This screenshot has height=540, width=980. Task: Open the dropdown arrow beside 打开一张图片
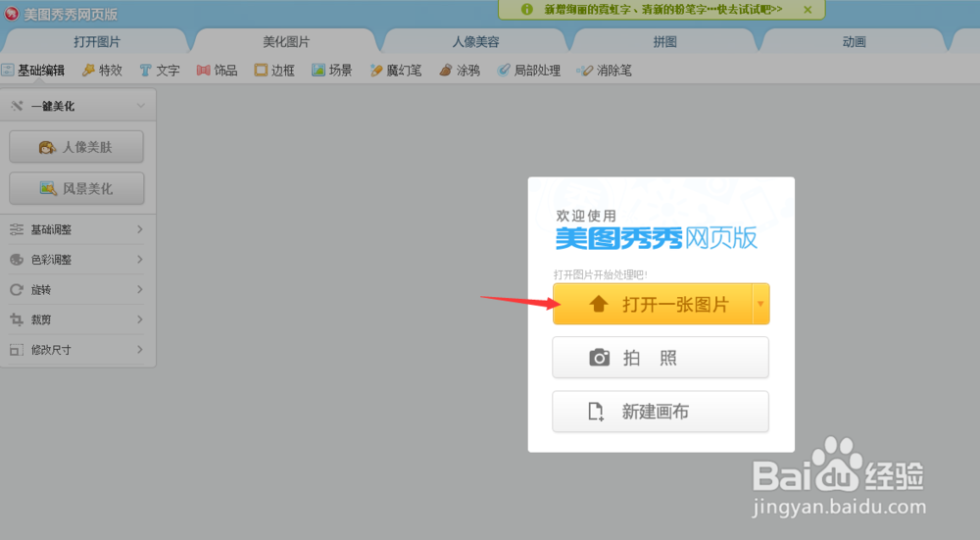(x=760, y=304)
